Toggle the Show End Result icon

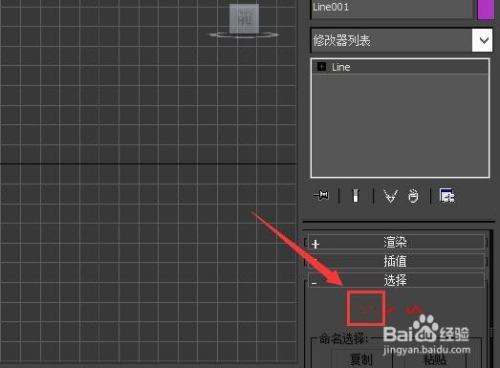[x=356, y=195]
